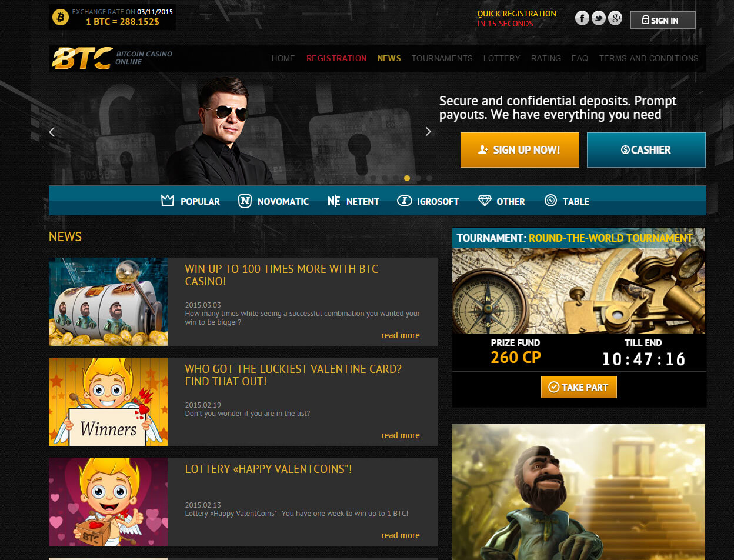Image resolution: width=734 pixels, height=560 pixels.
Task: Click the gold Bitcoin coin icon
Action: (x=61, y=17)
